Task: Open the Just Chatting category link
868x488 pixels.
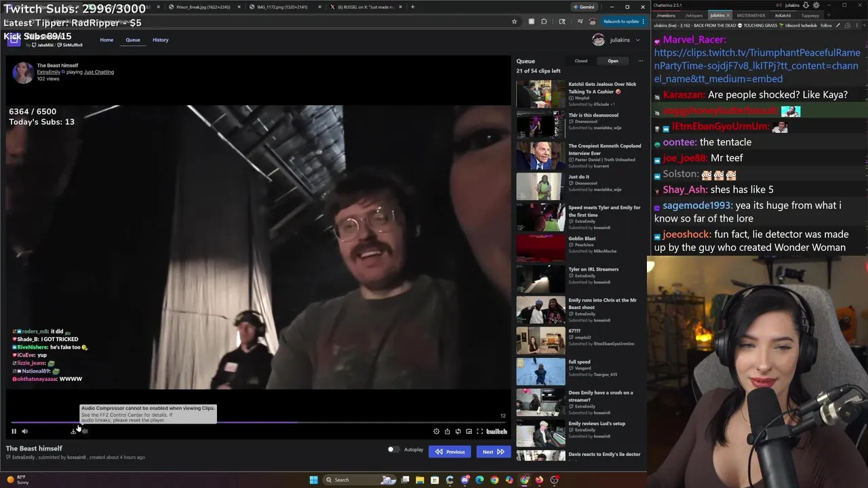Action: click(x=99, y=72)
